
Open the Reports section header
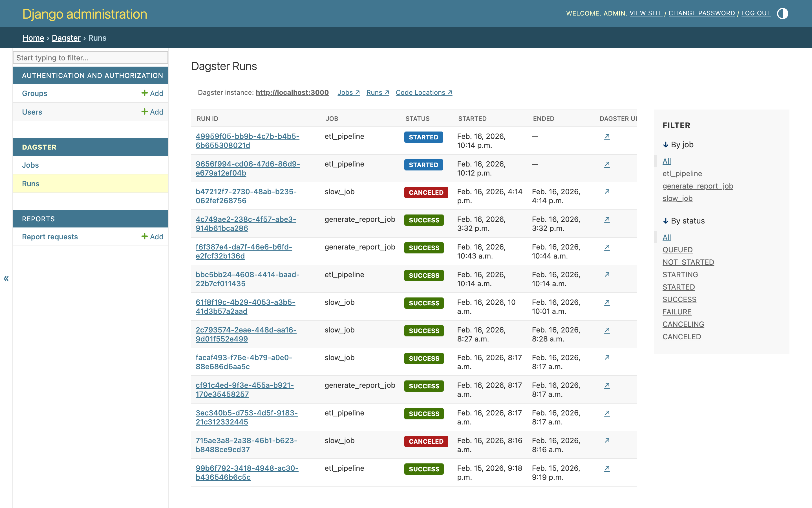[38, 219]
